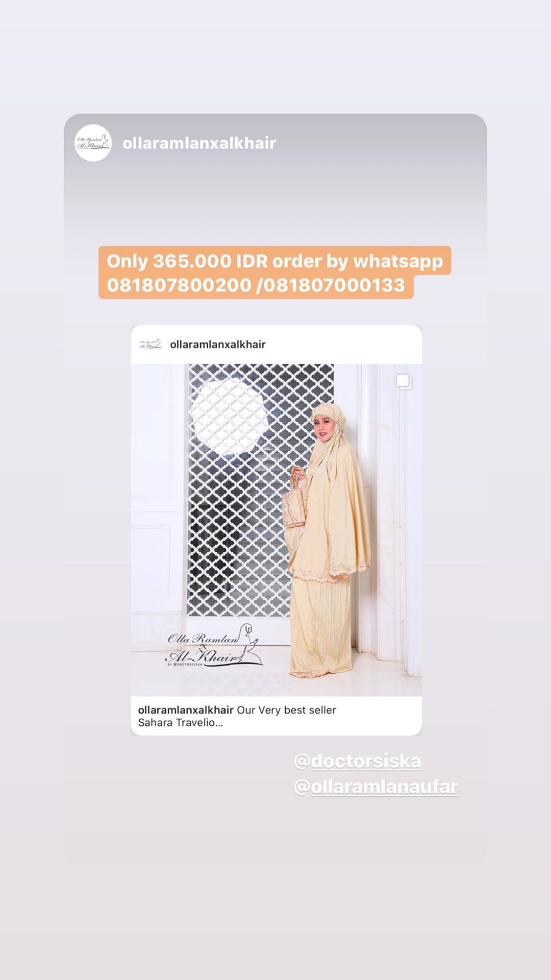This screenshot has width=551, height=980.
Task: Click the small logo in the embedded post header
Action: coord(151,344)
